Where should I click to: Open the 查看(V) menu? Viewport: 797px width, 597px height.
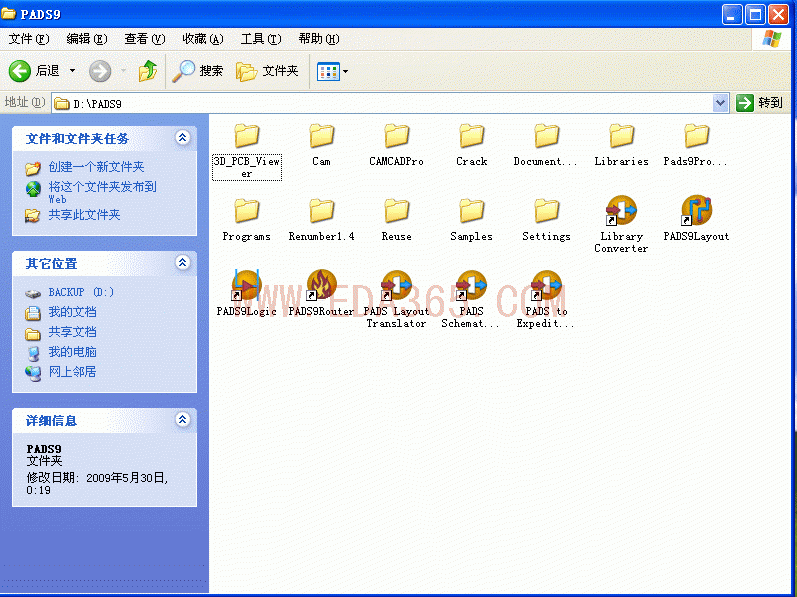click(x=145, y=39)
